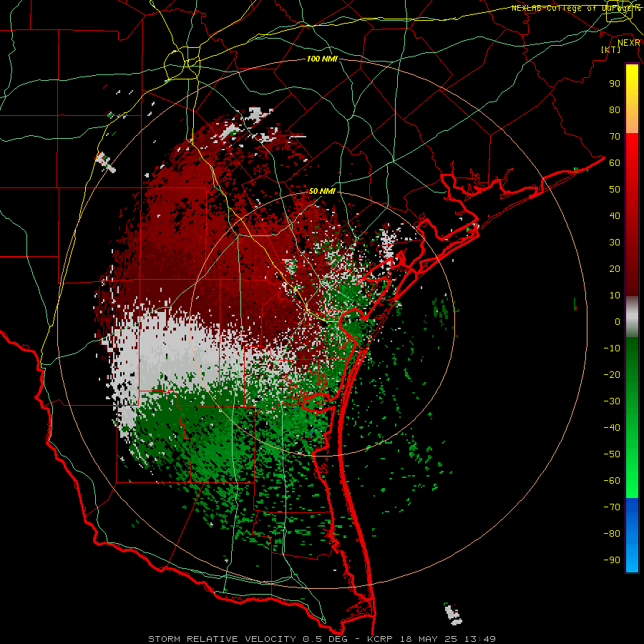The height and width of the screenshot is (644, 644).
Task: Click the -50 knot scale label
Action: (x=612, y=454)
